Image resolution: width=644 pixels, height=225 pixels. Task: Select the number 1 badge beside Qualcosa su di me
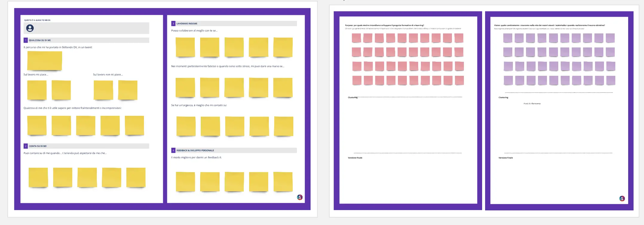[x=26, y=40]
